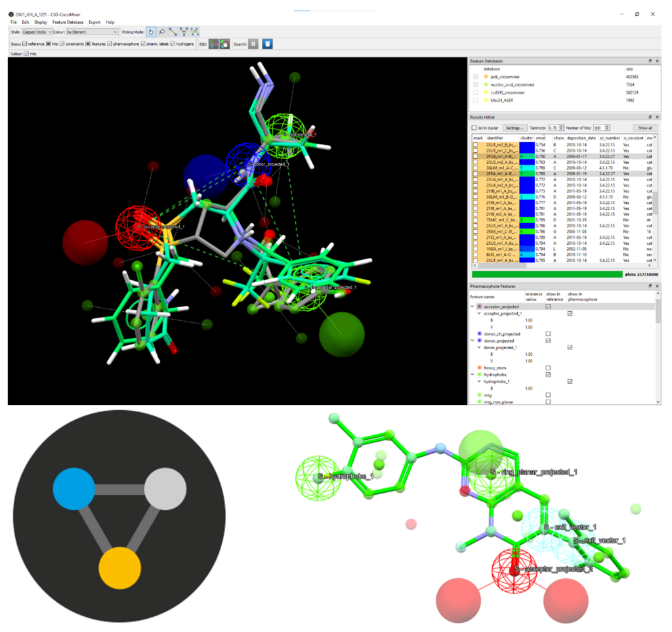Open the Feature Database menu
The image size is (672, 632).
(x=68, y=22)
